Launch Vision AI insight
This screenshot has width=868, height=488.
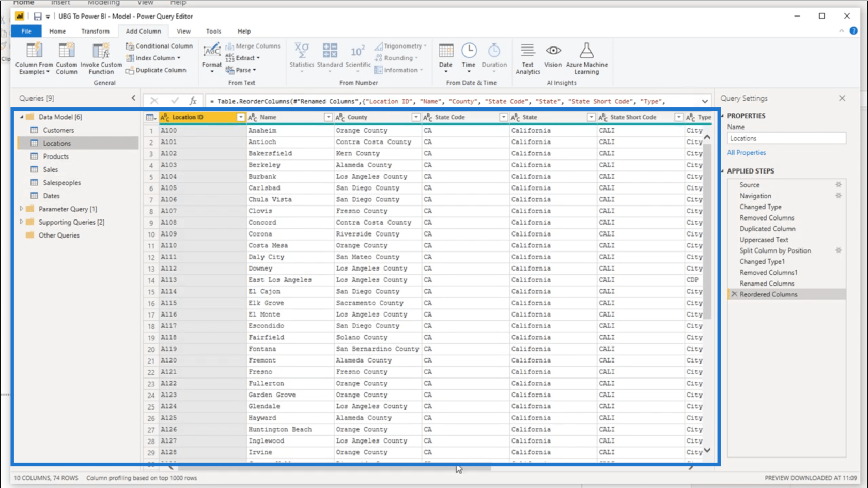553,56
